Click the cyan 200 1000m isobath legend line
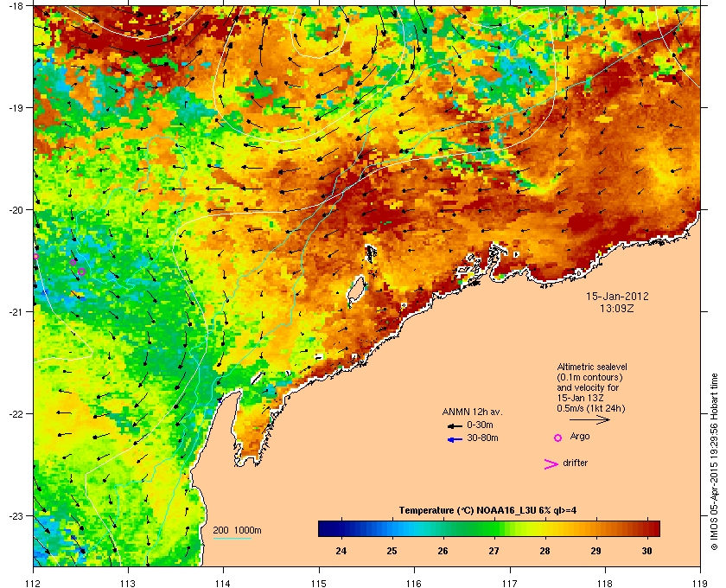Screen dimensions: 726x588 (x=232, y=538)
